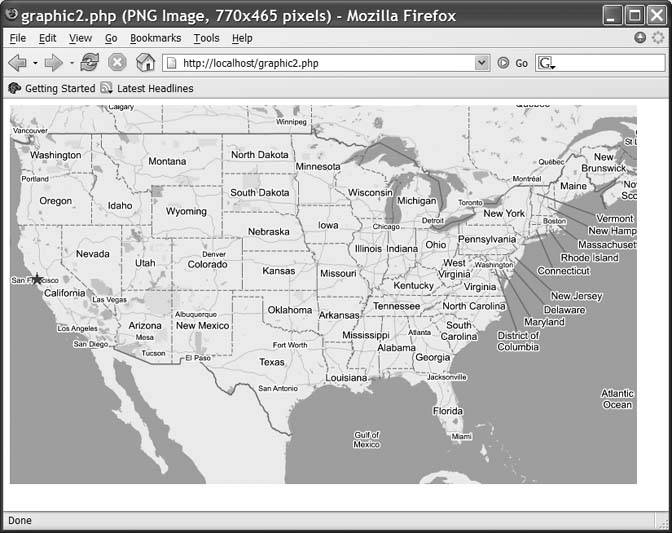Screen dimensions: 672x533
Task: Open the Forward button history dropdown
Action: point(71,63)
